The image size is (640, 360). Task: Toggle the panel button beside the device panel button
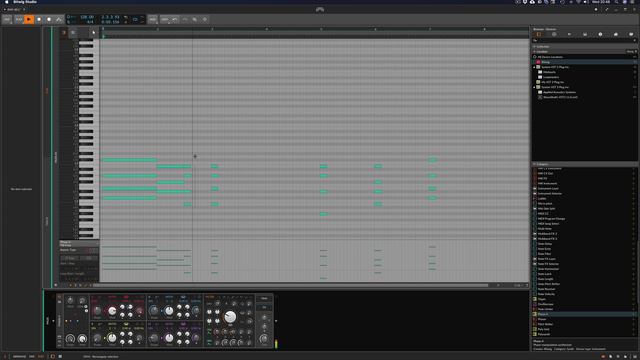(60, 356)
